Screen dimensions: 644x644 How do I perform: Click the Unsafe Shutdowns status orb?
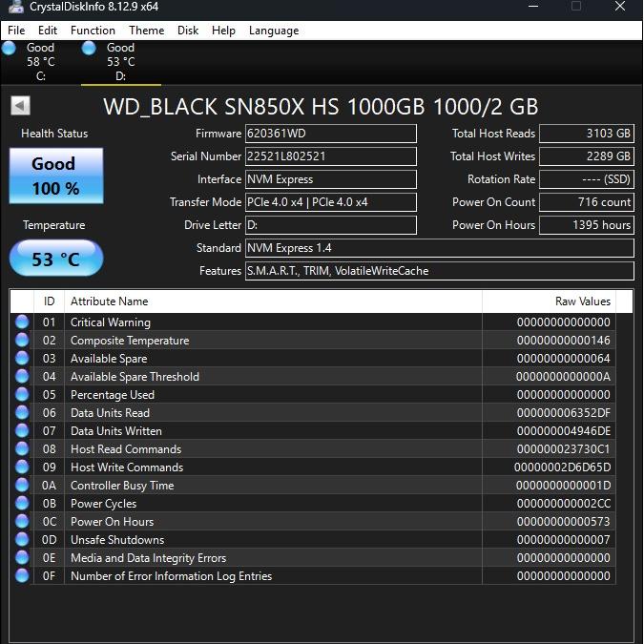pyautogui.click(x=22, y=540)
